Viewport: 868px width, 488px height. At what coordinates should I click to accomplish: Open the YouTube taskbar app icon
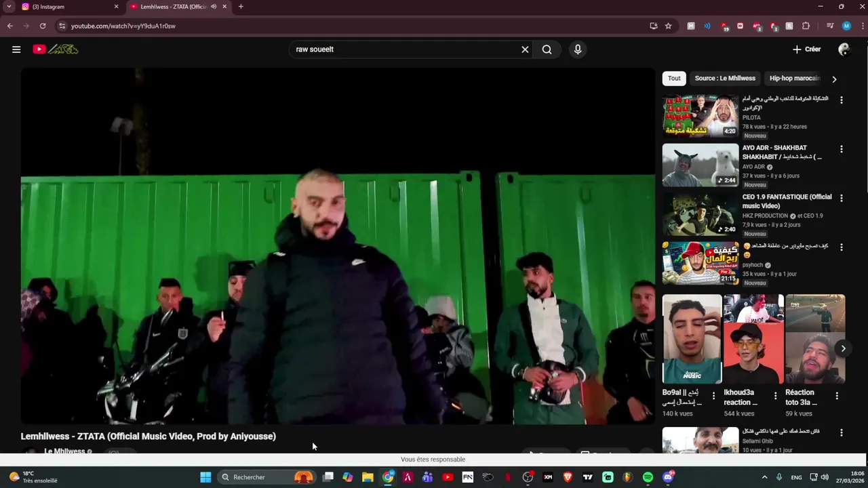(448, 477)
